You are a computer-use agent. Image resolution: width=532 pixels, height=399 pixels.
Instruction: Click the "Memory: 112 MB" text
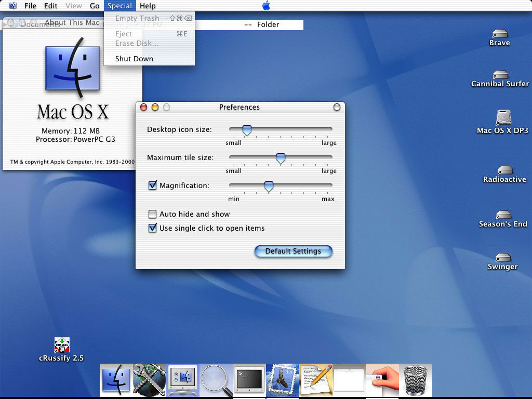click(x=71, y=131)
